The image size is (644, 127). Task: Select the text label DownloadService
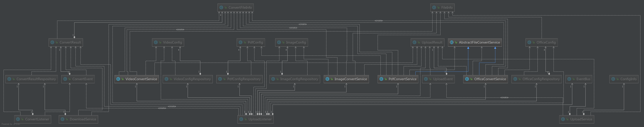(83, 119)
